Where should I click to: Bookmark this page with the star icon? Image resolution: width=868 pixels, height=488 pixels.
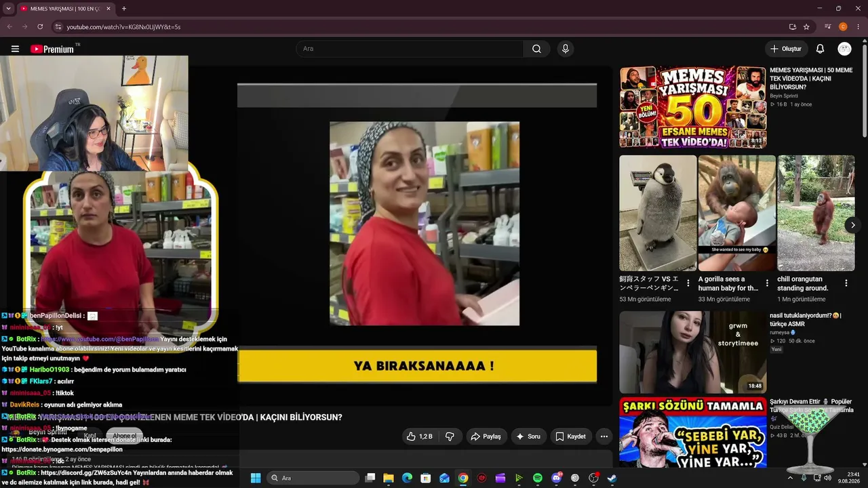point(806,27)
